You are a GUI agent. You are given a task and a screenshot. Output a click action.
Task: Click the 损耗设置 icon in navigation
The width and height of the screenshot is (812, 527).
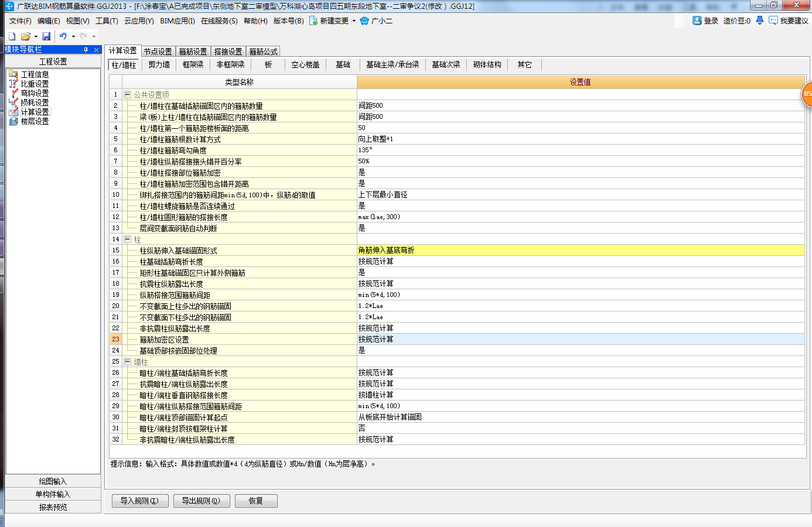tap(13, 102)
